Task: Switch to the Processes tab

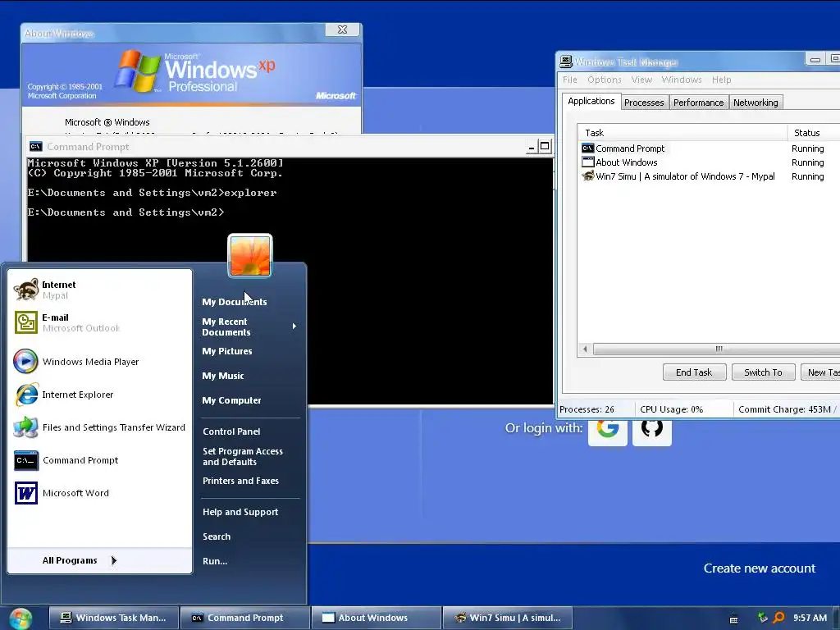Action: tap(644, 103)
